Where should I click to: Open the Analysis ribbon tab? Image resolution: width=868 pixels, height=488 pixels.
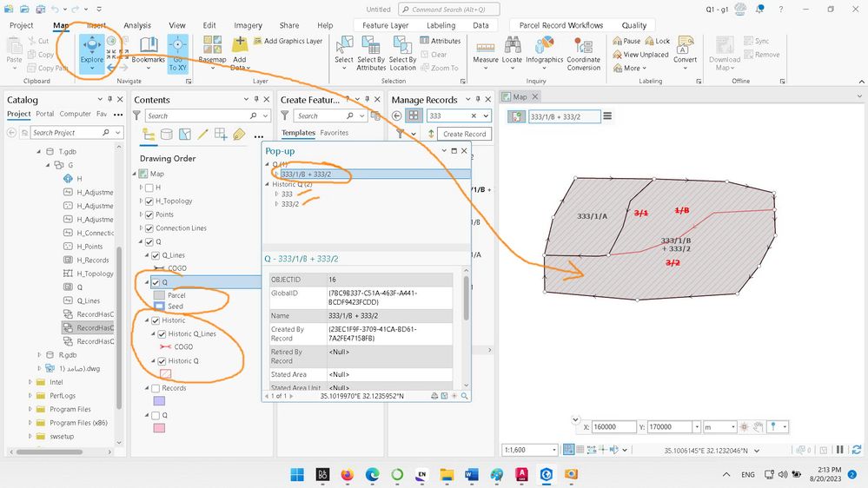pos(137,25)
